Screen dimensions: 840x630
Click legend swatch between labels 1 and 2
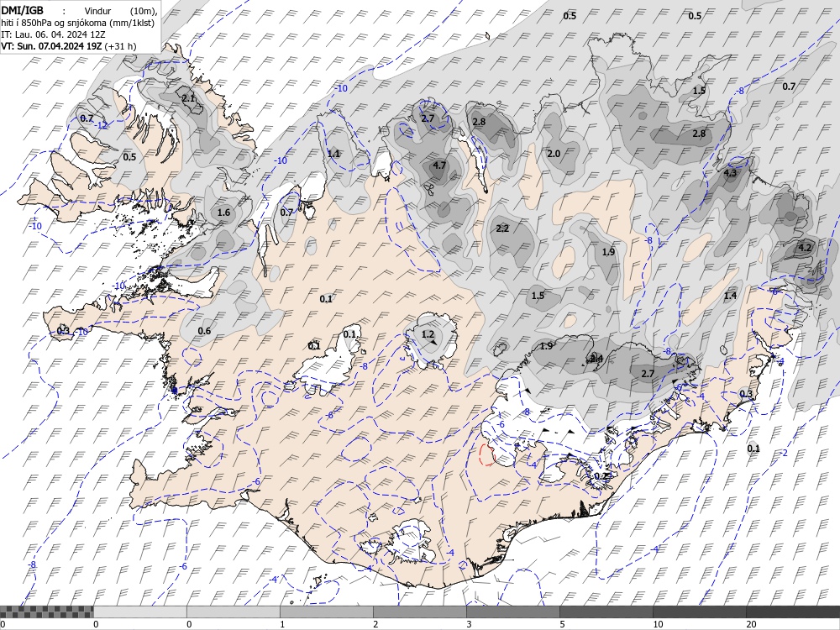[x=326, y=612]
